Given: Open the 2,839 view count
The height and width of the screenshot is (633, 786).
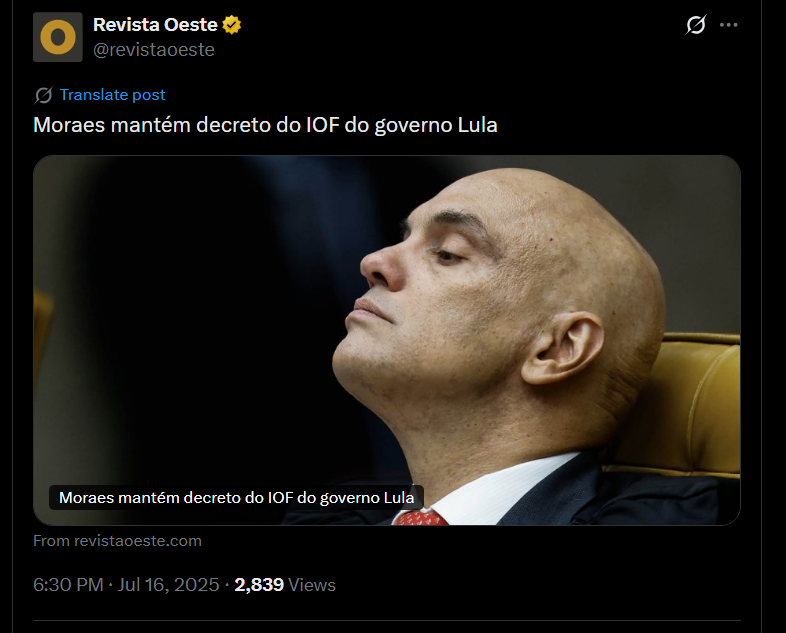Looking at the screenshot, I should click(x=259, y=585).
